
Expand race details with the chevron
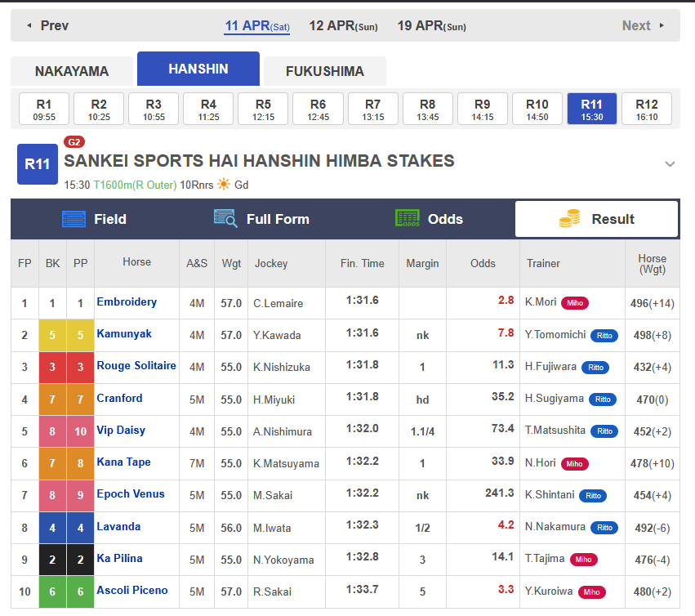(670, 164)
